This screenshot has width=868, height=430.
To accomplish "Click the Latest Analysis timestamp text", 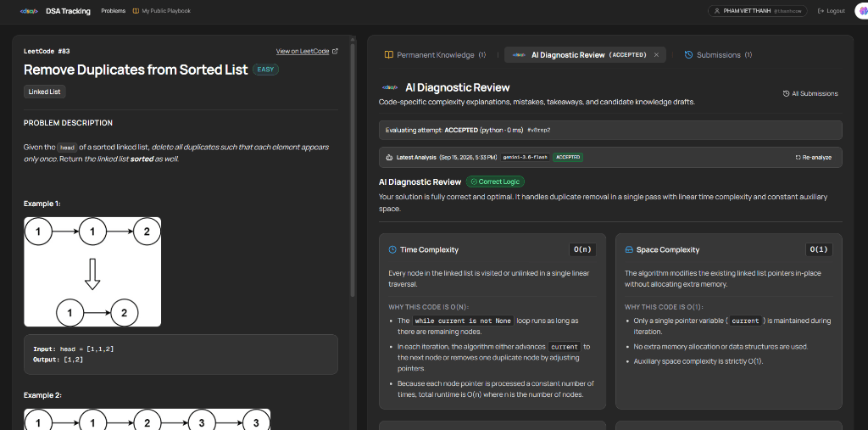I will pos(468,158).
